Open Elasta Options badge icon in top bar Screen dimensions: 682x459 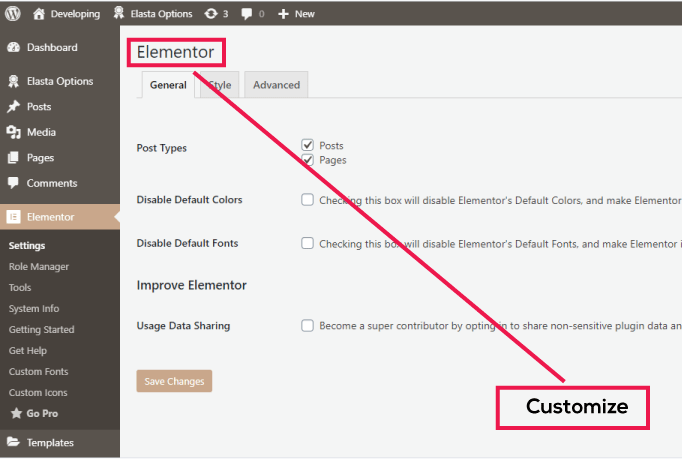coord(119,13)
